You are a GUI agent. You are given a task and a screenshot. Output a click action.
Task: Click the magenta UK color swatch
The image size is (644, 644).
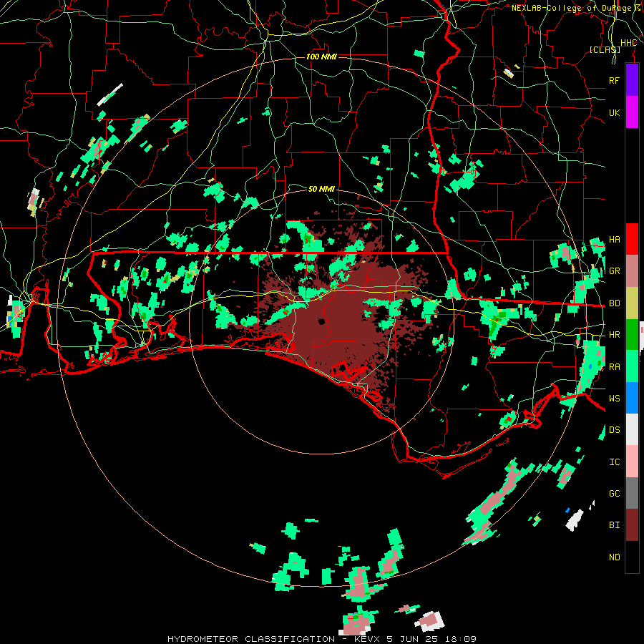coord(632,112)
